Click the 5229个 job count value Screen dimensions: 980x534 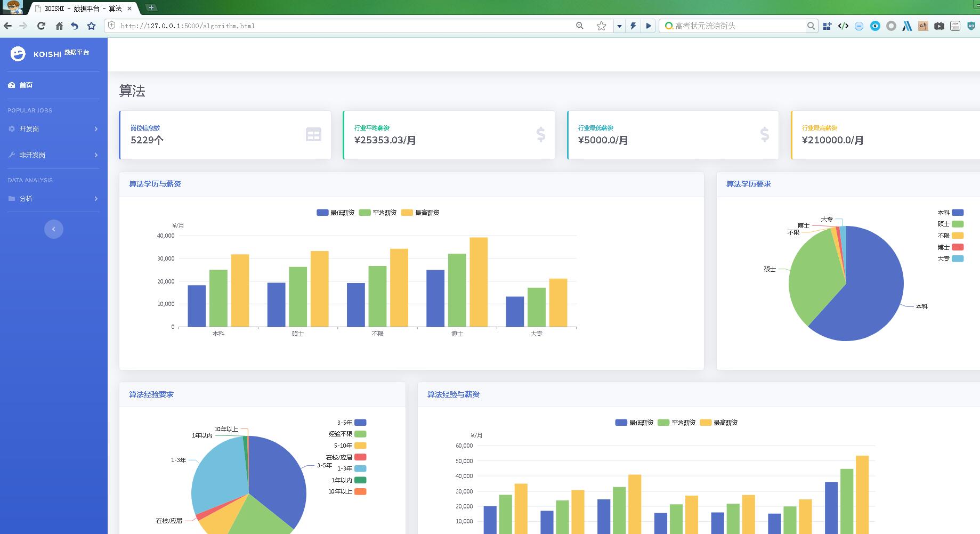pyautogui.click(x=147, y=140)
